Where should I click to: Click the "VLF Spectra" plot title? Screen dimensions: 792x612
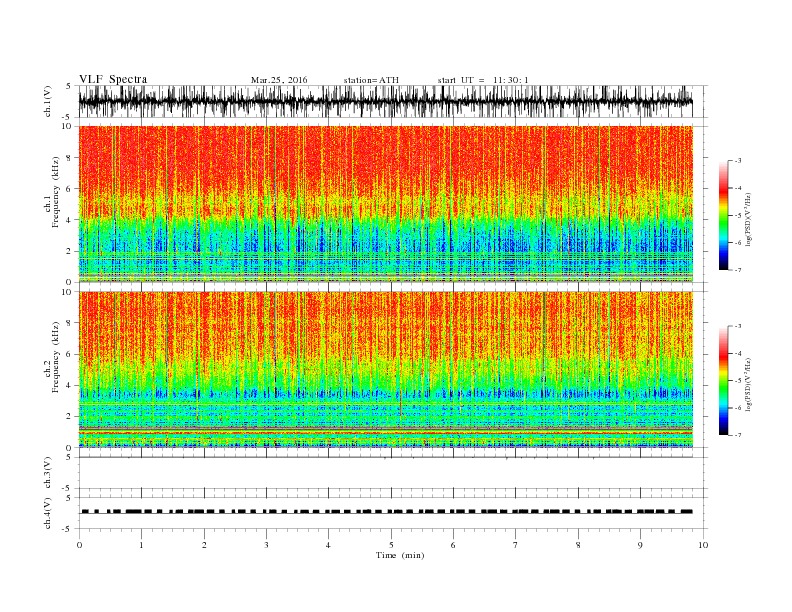(113, 79)
